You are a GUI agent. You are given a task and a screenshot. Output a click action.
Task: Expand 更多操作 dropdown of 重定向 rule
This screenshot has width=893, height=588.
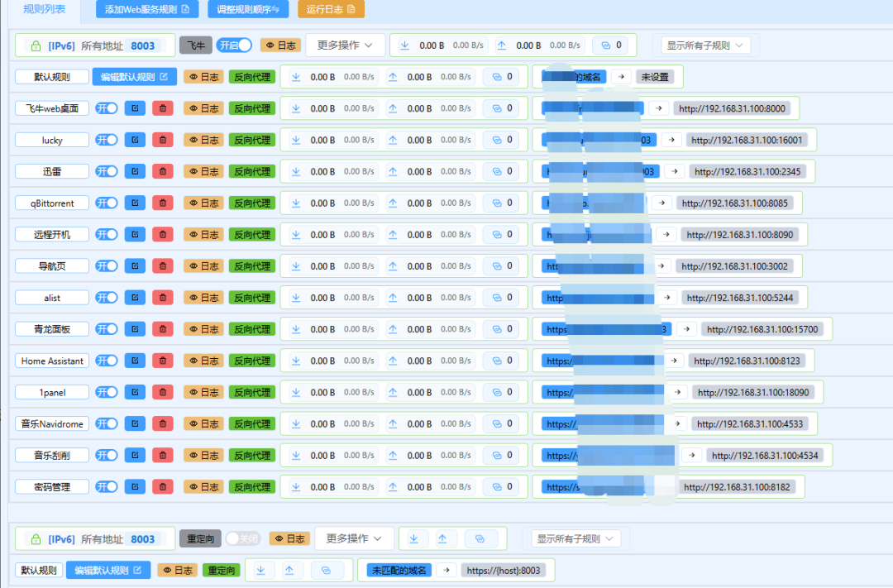(354, 538)
